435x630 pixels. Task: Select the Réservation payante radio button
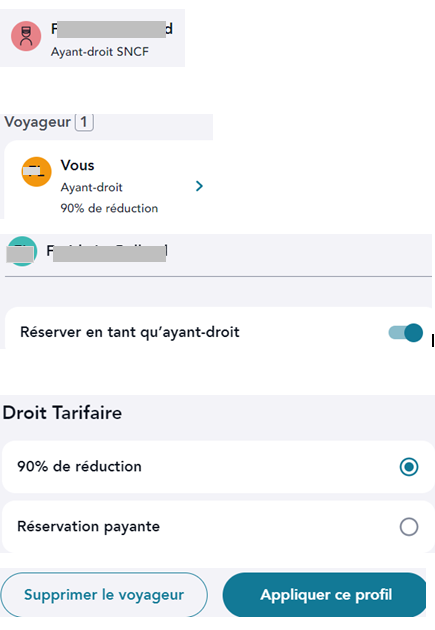pos(409,527)
